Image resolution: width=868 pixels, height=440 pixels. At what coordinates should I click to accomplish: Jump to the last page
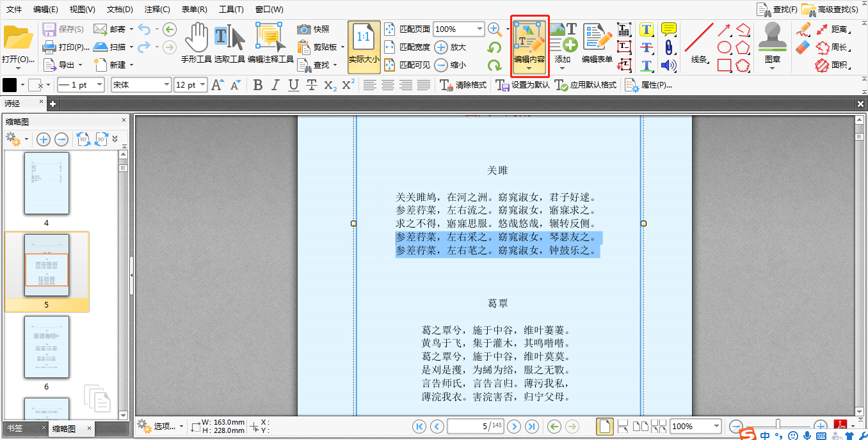pos(531,426)
